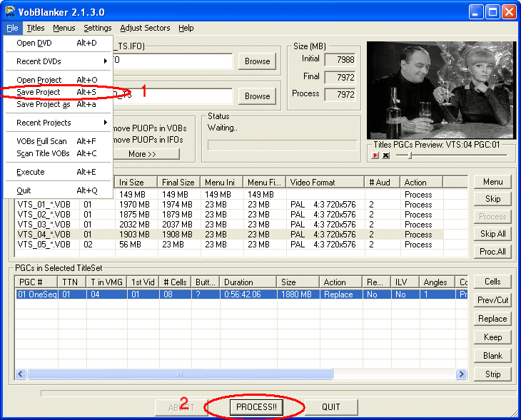
Task: Click the 0:56:42.06 duration cell
Action: [248, 294]
